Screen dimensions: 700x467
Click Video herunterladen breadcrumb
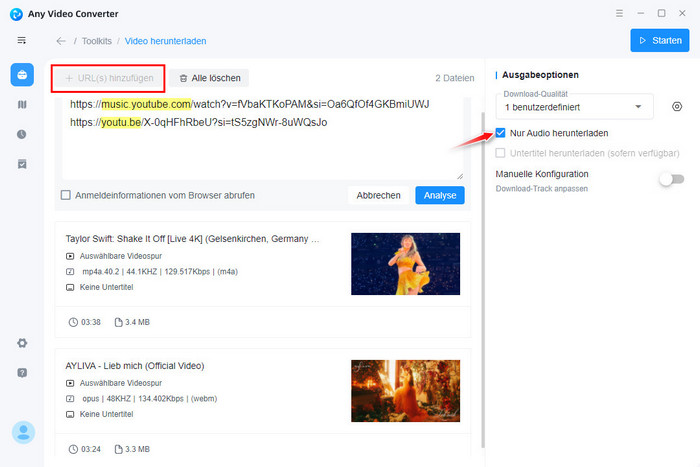165,41
